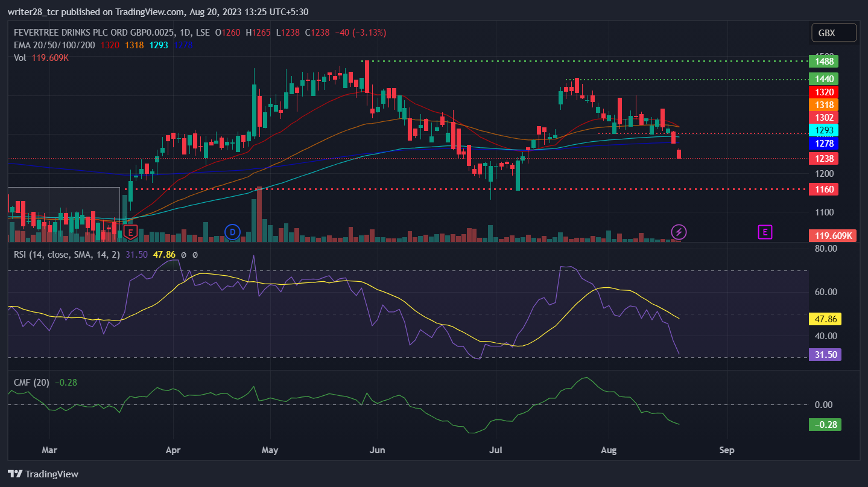This screenshot has height=487, width=868.
Task: Click the green 1440 price axis label
Action: tap(824, 79)
